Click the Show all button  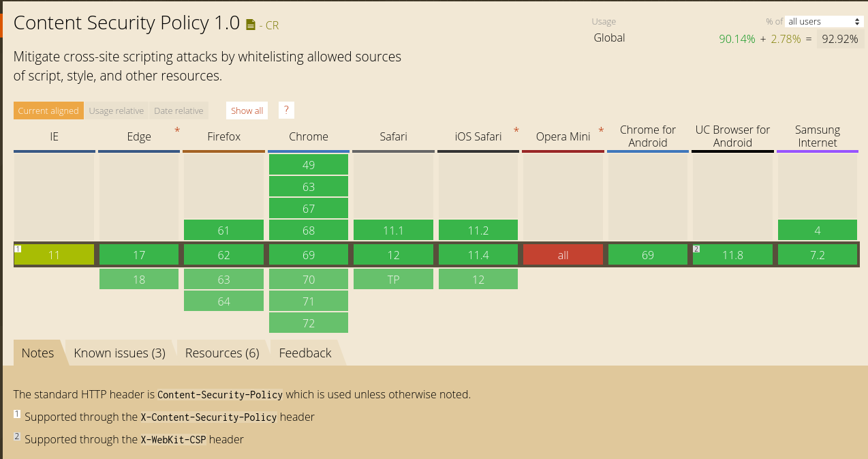click(x=247, y=110)
